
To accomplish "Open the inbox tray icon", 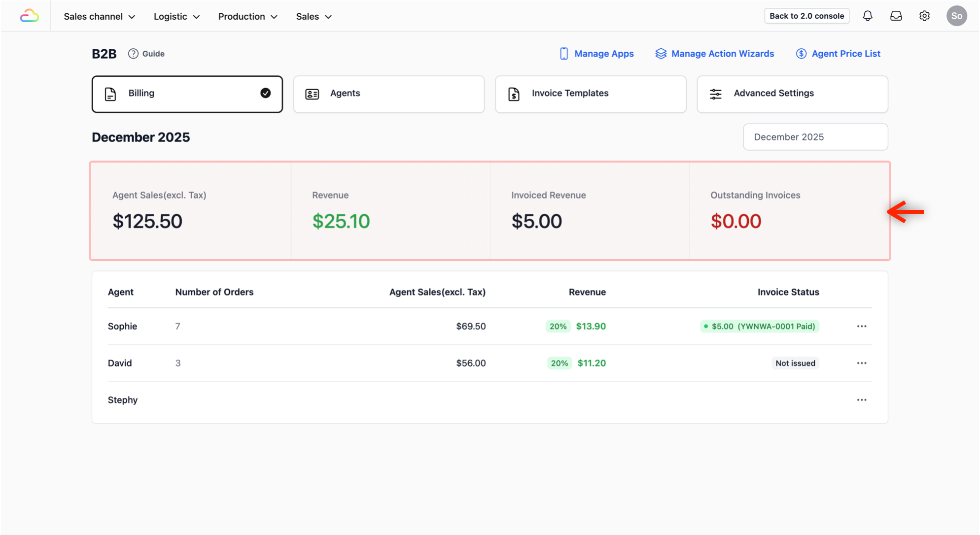I will pyautogui.click(x=896, y=16).
